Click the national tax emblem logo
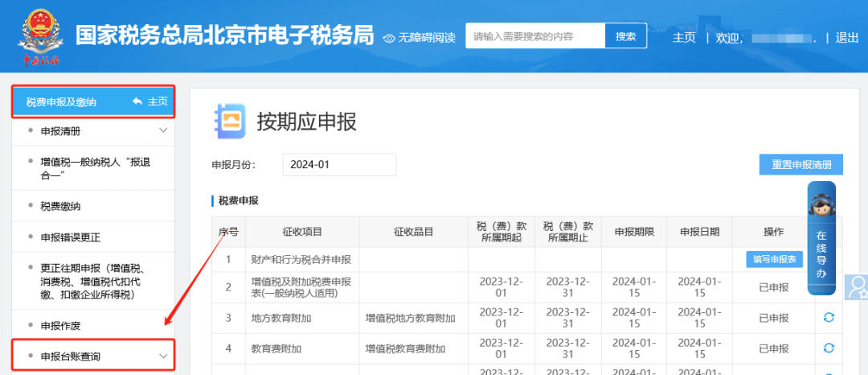 (x=41, y=36)
